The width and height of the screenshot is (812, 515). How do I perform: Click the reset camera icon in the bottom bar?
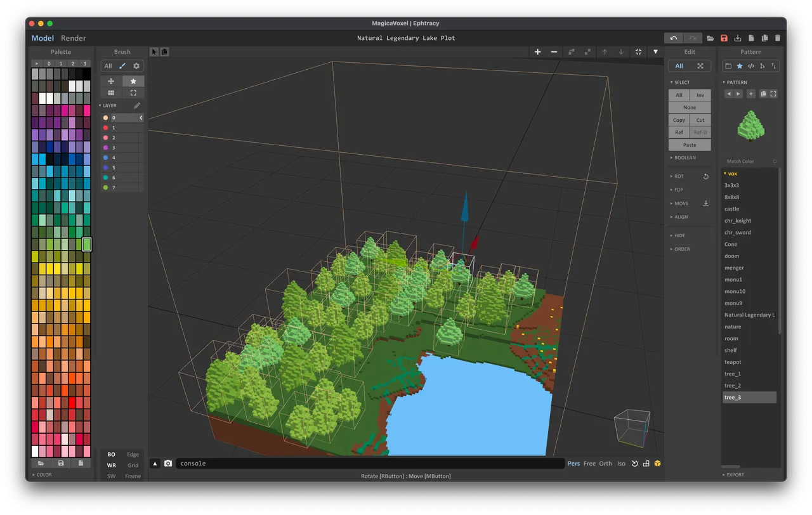634,464
